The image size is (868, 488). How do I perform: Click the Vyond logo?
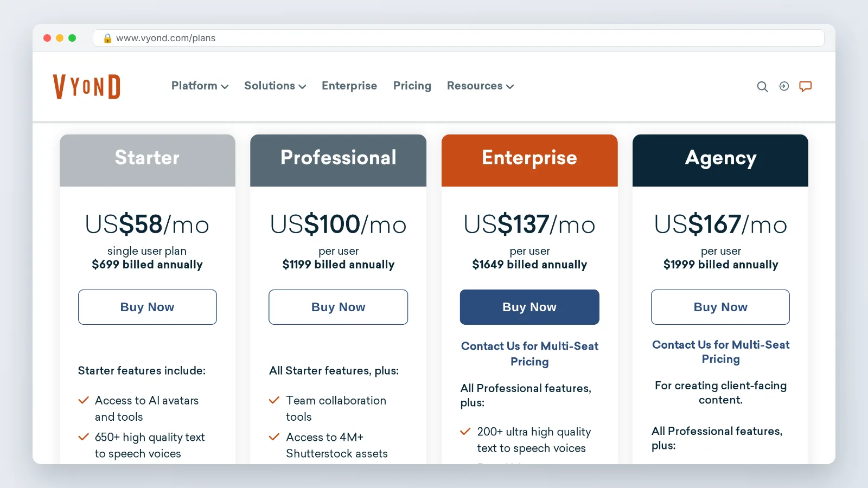pyautogui.click(x=87, y=87)
